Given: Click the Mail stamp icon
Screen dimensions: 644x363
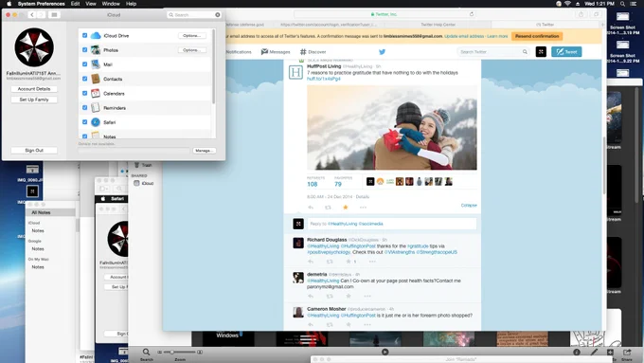Looking at the screenshot, I should pos(96,64).
